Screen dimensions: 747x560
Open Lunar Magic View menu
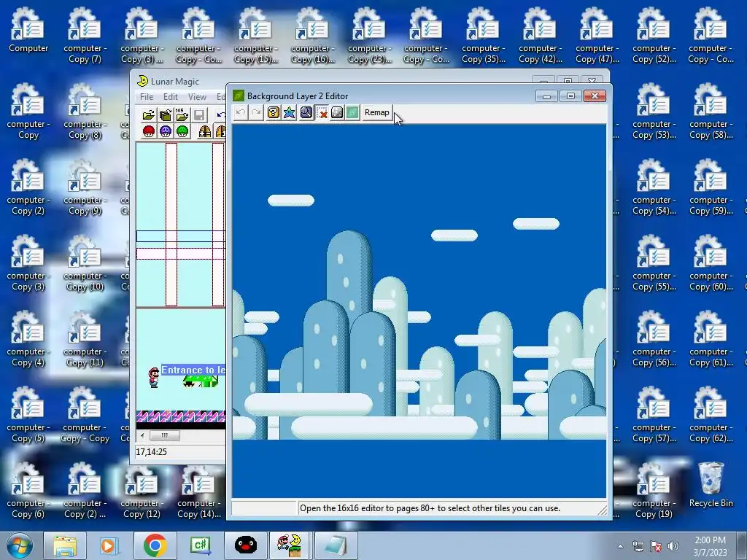click(x=197, y=97)
